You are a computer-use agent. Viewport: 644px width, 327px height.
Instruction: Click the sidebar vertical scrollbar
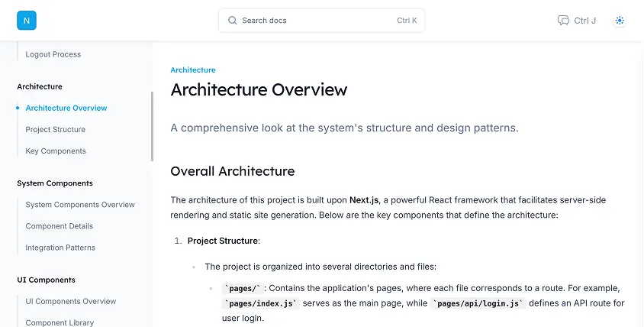coord(152,126)
